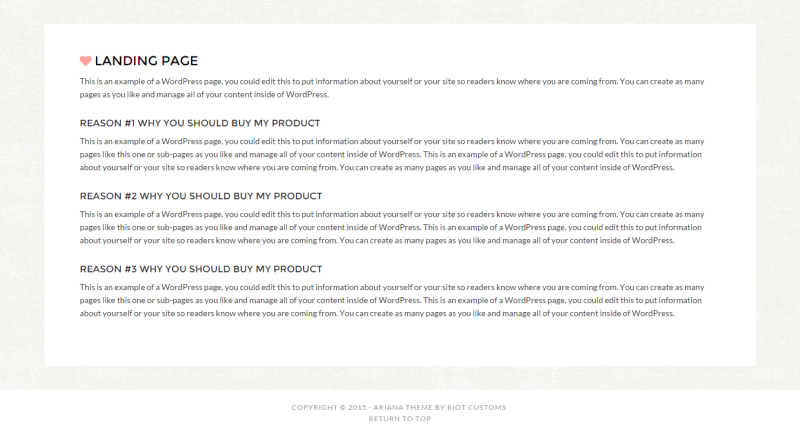Click the pink heart icon beside Landing Page
This screenshot has height=436, width=800.
(85, 61)
